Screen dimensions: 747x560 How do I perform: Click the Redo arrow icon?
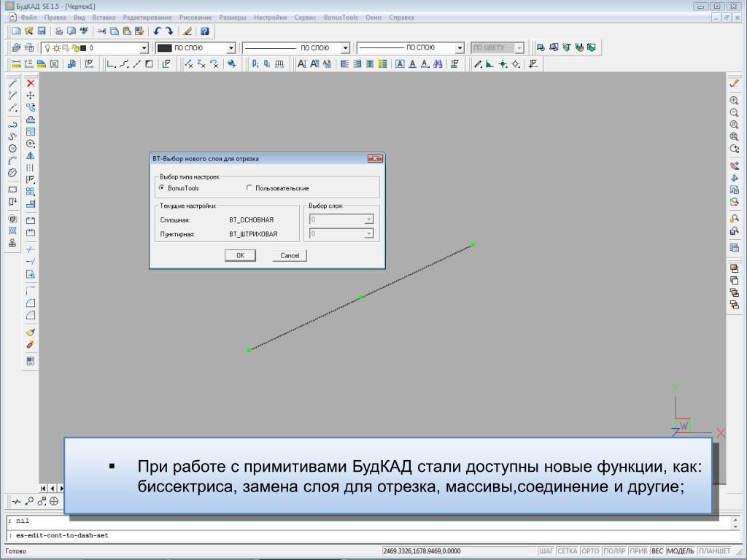(169, 31)
